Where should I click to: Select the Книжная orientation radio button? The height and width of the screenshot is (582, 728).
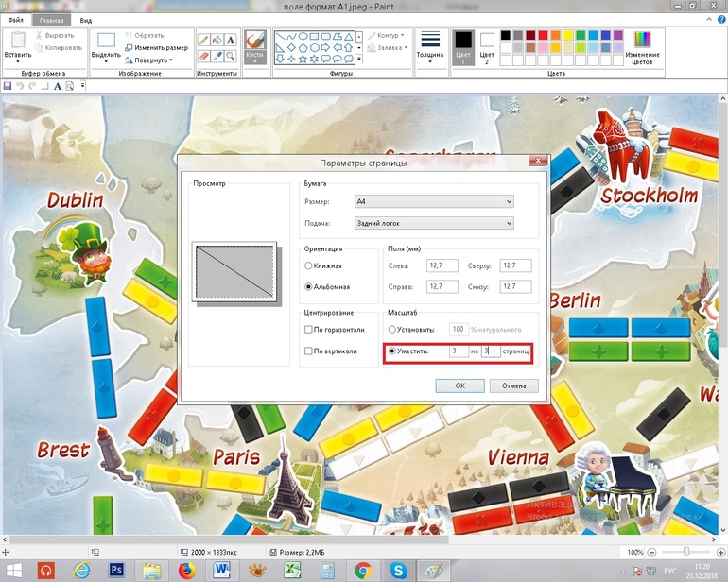click(308, 267)
